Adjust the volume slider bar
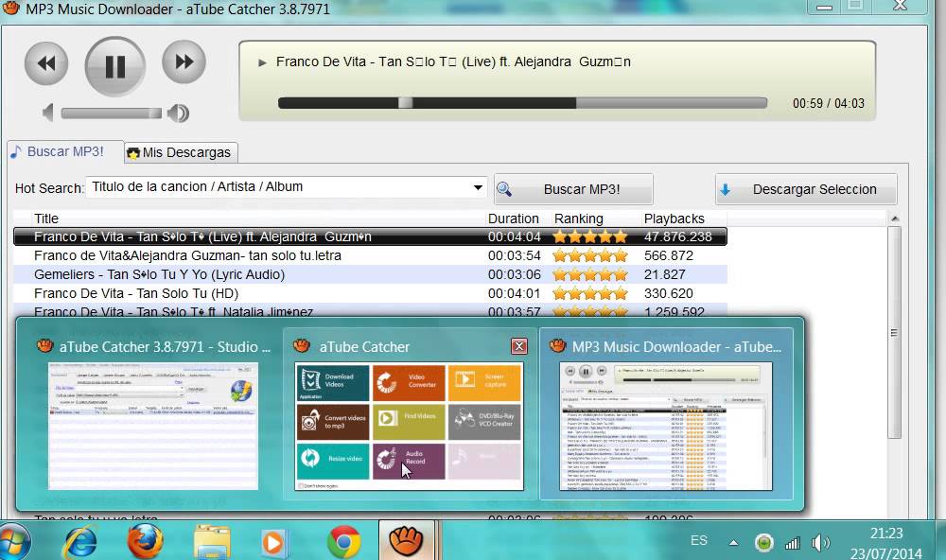946x560 pixels. coord(111,113)
